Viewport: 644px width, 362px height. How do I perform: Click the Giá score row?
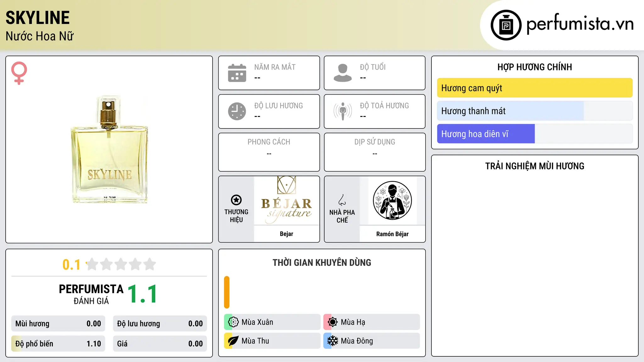pos(160,344)
